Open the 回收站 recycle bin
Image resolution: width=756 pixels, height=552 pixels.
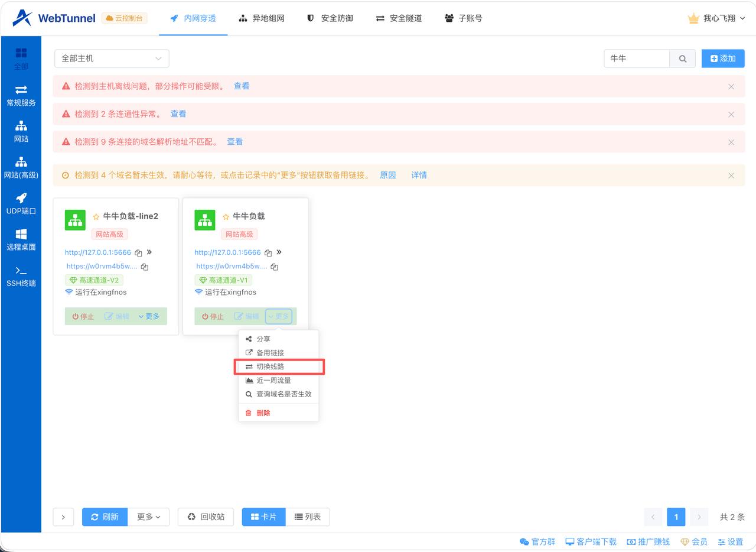(x=206, y=517)
